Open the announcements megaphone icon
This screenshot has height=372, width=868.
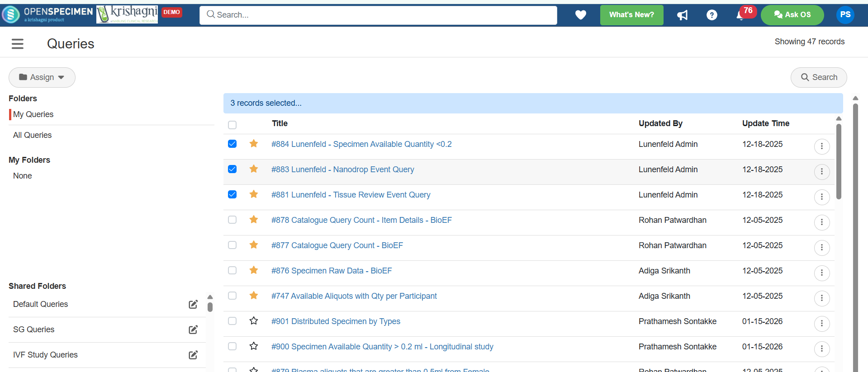(682, 15)
